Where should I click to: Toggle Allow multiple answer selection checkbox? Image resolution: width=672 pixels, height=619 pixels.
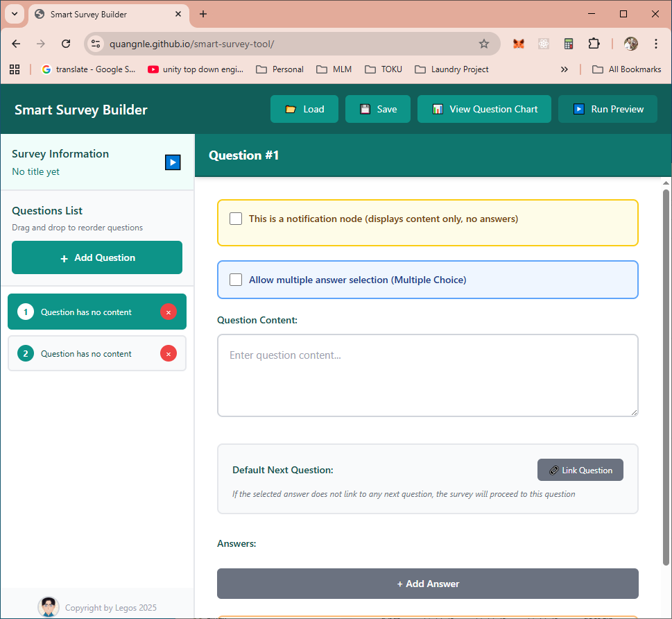coord(236,280)
